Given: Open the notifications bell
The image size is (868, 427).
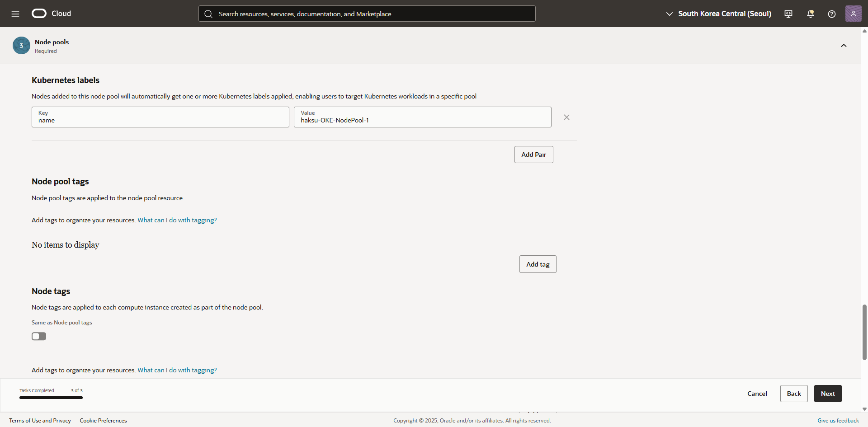Looking at the screenshot, I should coord(810,14).
